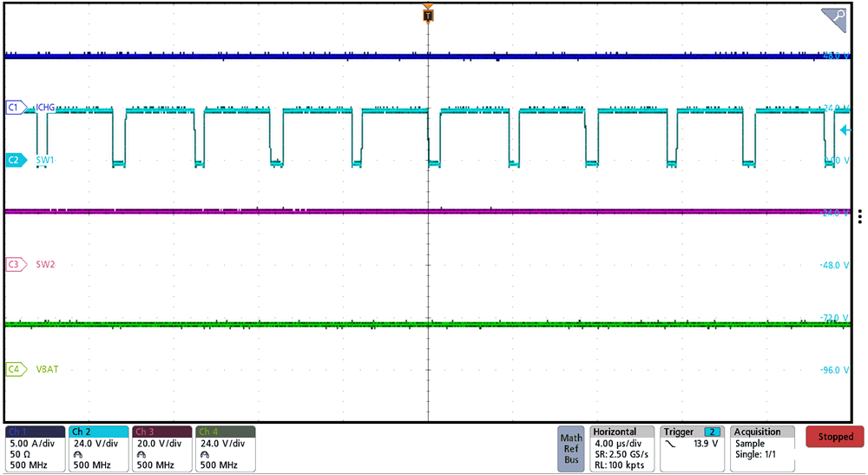Image resolution: width=868 pixels, height=475 pixels.
Task: Click the SW1 waveform label
Action: pos(45,161)
